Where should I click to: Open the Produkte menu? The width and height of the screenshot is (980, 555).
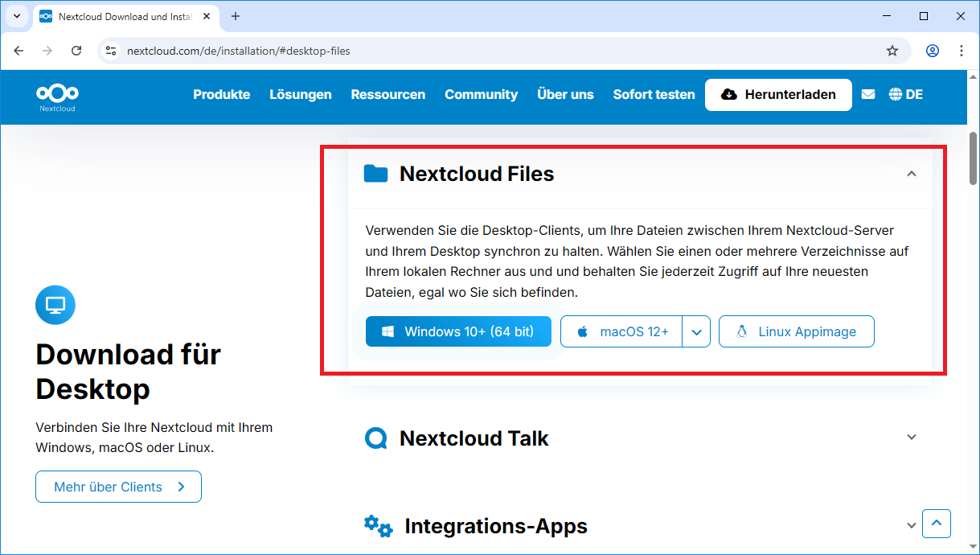pyautogui.click(x=221, y=94)
